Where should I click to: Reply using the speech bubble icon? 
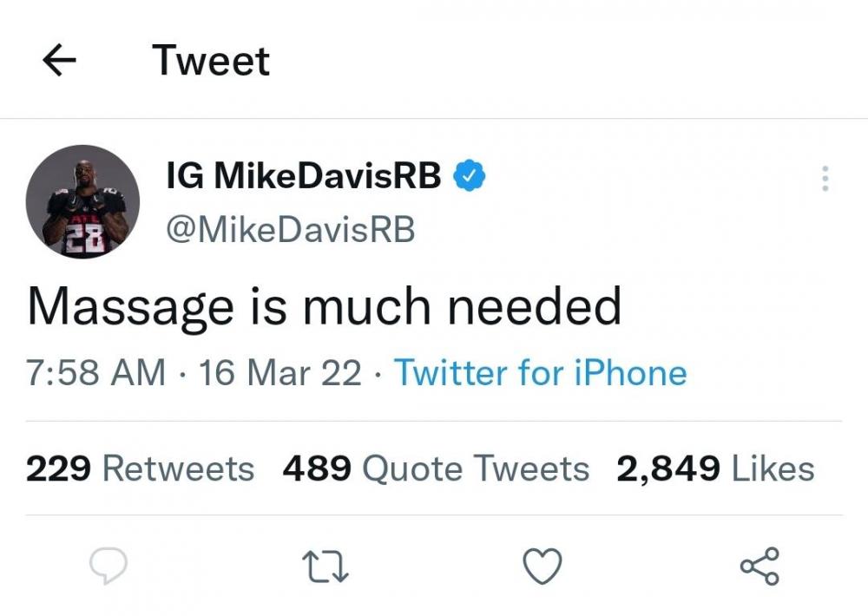109,567
